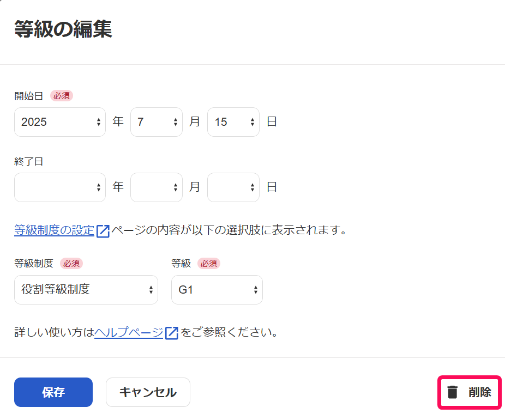
Task: Open the ヘルプページ link
Action: coord(129,332)
